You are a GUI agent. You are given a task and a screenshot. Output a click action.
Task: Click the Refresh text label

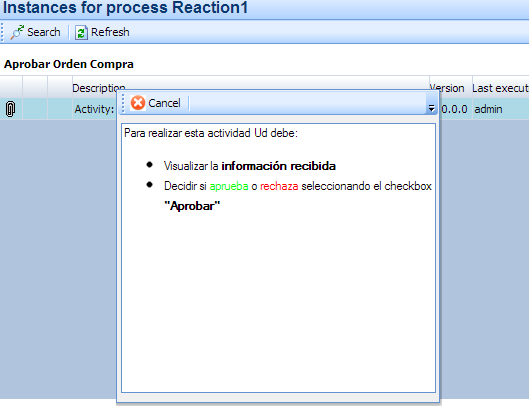click(110, 32)
